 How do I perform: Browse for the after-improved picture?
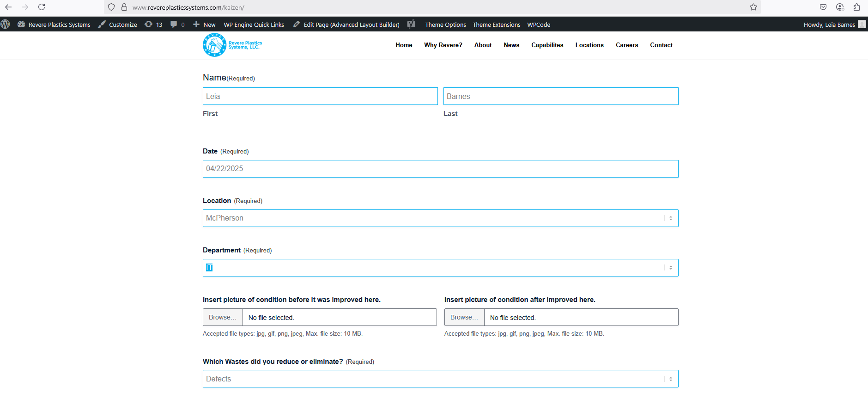464,317
